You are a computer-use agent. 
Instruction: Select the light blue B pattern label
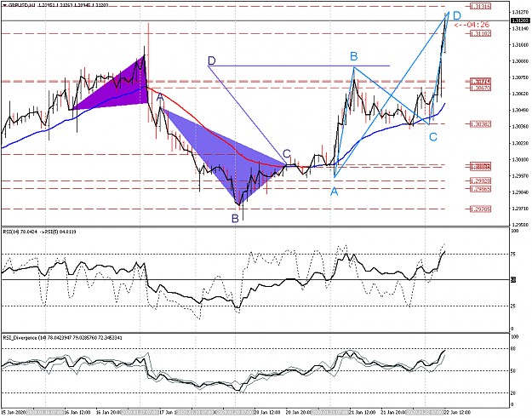(x=353, y=56)
